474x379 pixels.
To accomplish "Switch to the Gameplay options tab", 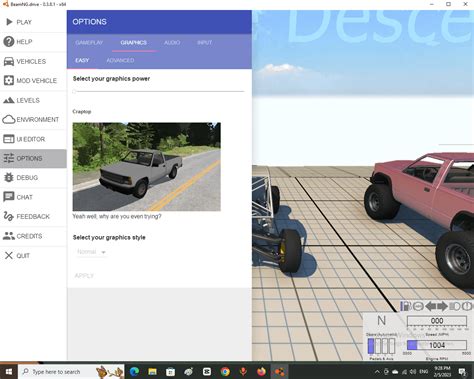I will 89,43.
